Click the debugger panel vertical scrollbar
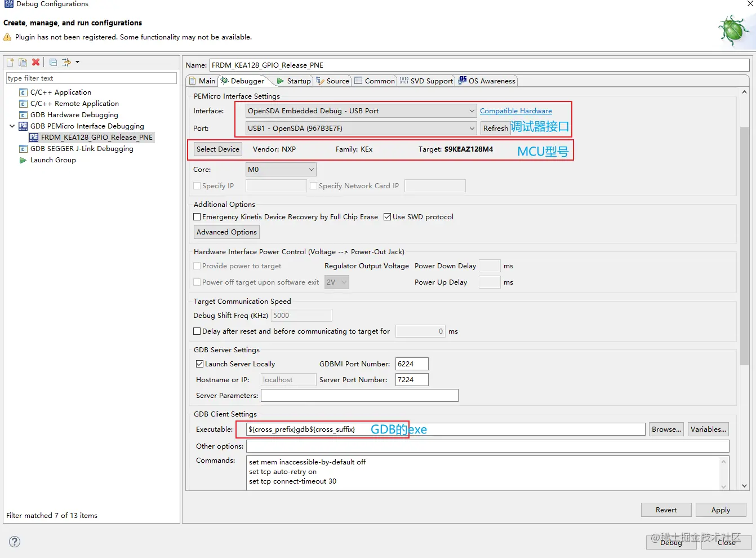The width and height of the screenshot is (756, 558). click(x=744, y=246)
